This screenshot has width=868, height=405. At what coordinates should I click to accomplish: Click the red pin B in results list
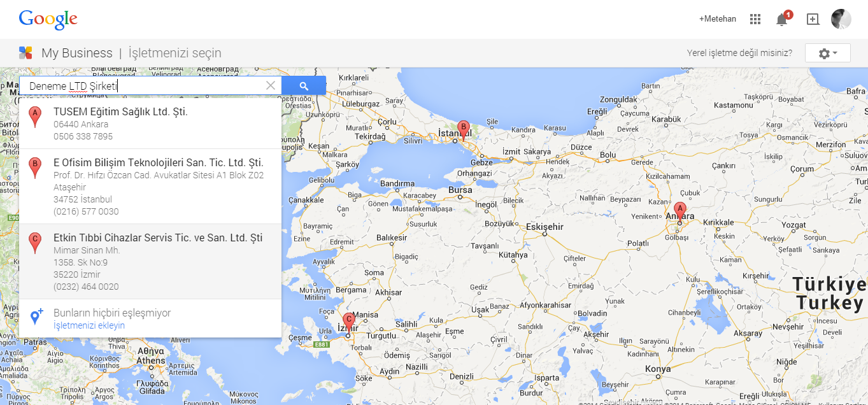[35, 167]
